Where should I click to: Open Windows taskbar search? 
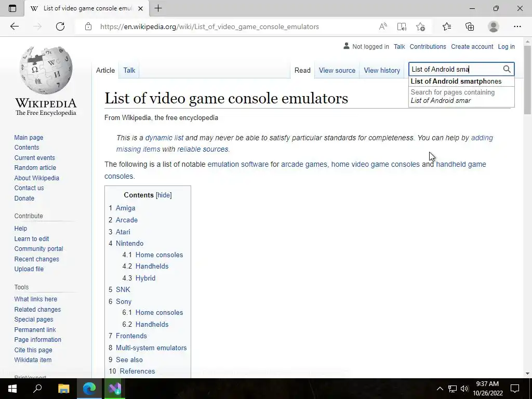click(37, 389)
